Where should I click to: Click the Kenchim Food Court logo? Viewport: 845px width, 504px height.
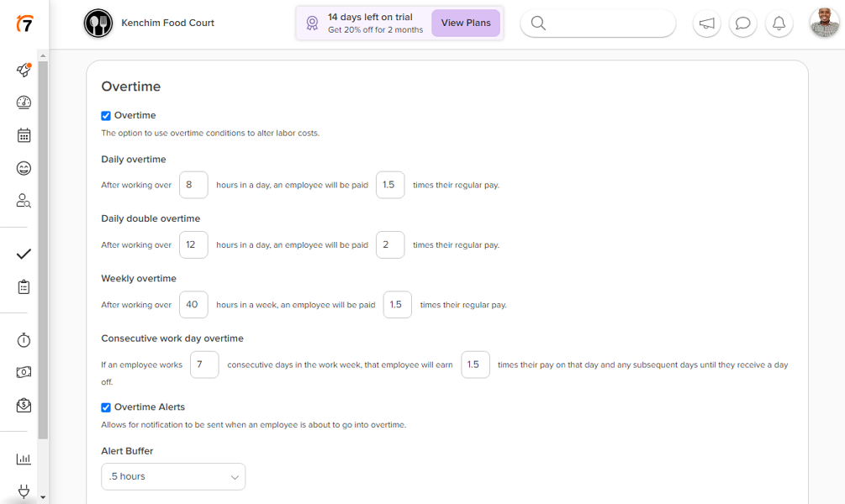(98, 24)
